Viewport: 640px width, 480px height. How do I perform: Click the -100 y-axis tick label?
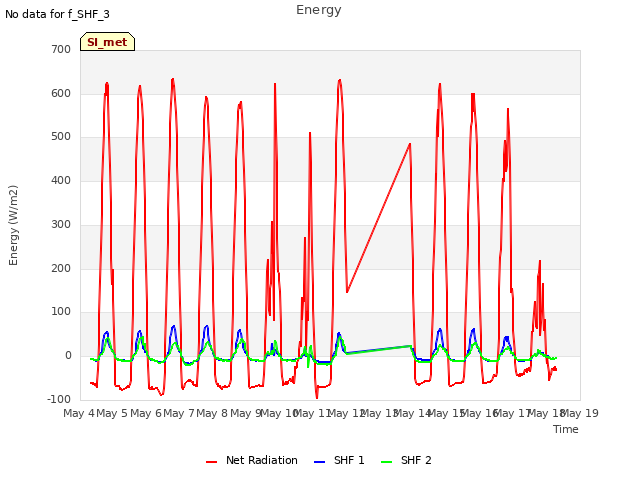[x=59, y=399]
